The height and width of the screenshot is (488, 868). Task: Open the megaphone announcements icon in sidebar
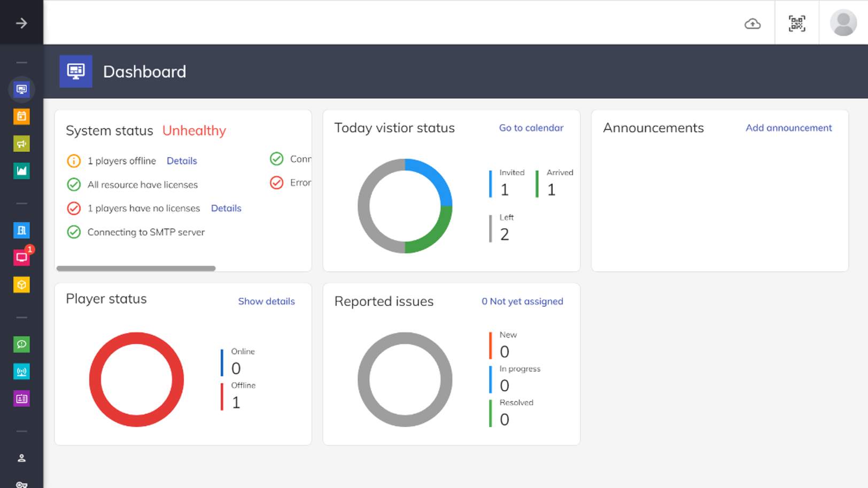21,144
